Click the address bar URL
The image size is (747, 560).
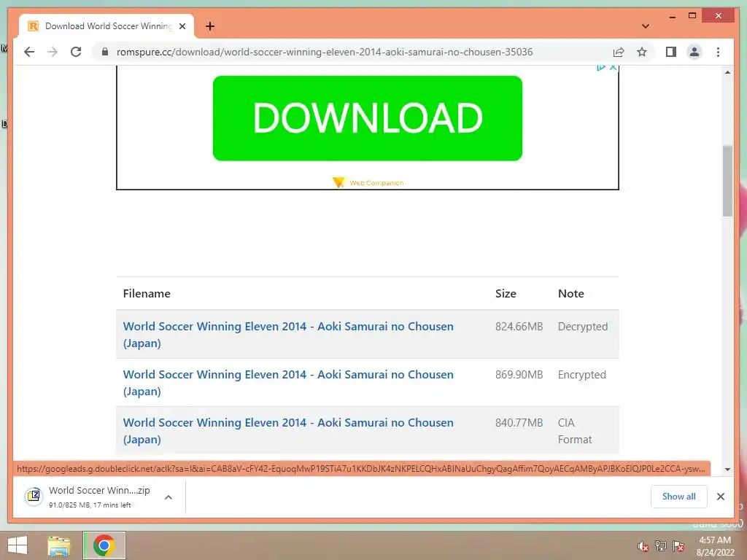coord(325,52)
